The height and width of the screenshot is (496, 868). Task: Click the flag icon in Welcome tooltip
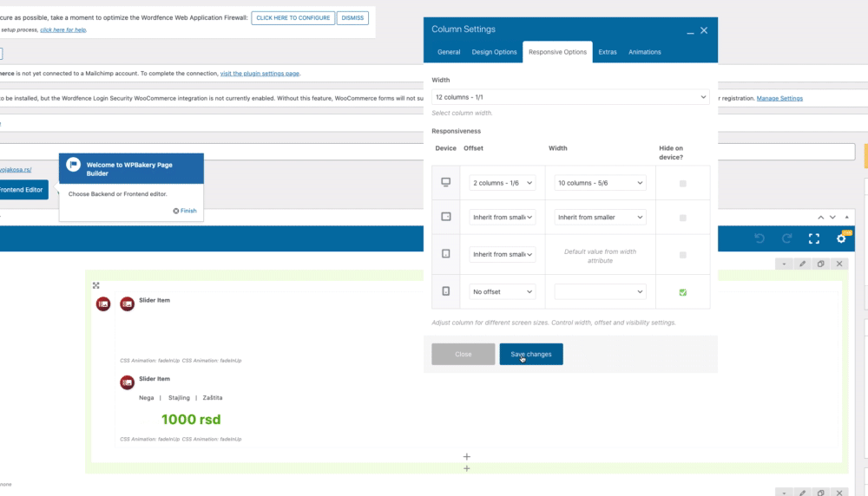point(73,165)
